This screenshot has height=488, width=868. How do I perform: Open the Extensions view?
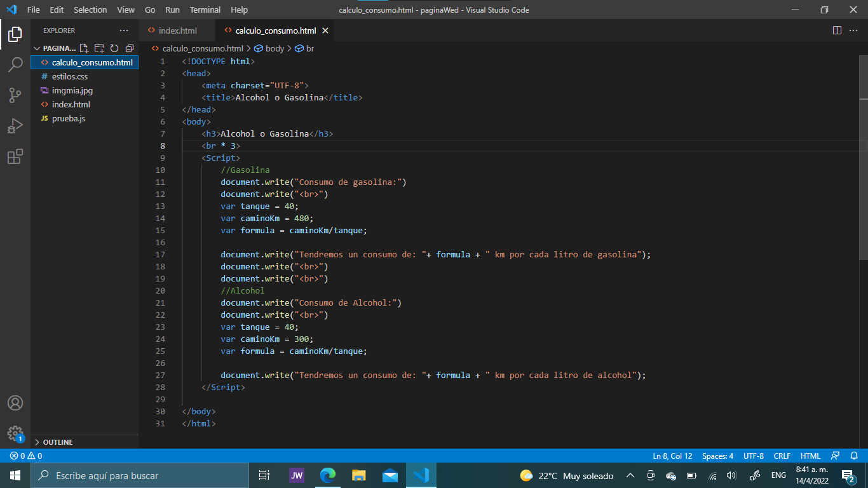[x=15, y=156]
